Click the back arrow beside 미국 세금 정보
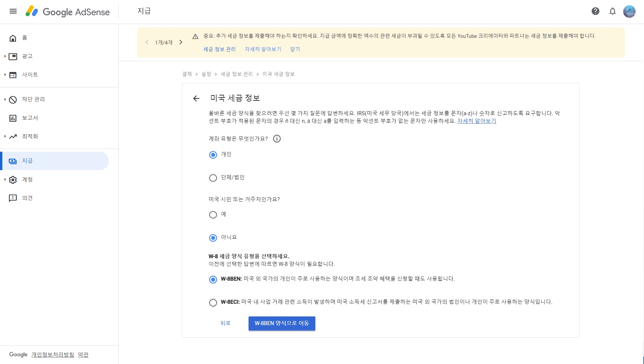This screenshot has height=364, width=644. pos(196,98)
